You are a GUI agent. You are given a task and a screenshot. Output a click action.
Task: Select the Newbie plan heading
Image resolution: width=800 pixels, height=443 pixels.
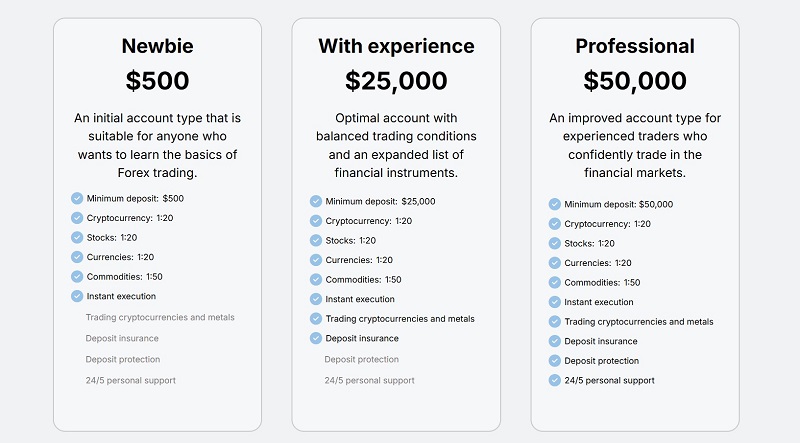(158, 46)
